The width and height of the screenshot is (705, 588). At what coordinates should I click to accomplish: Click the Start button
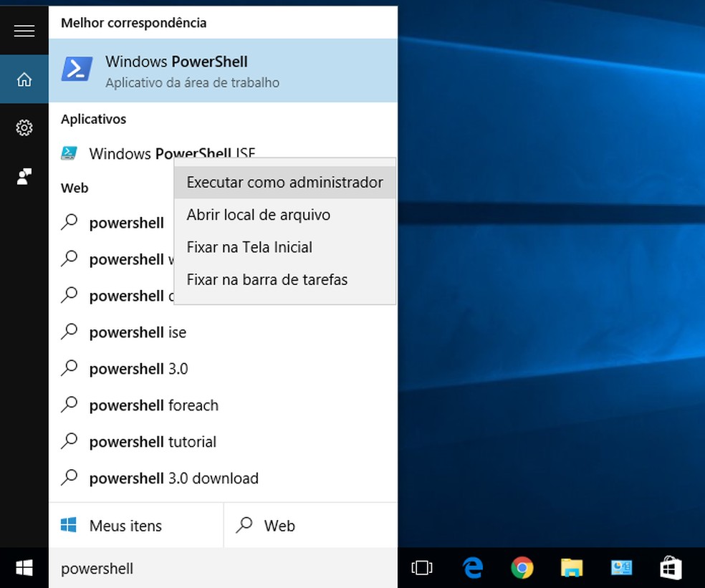click(x=24, y=567)
